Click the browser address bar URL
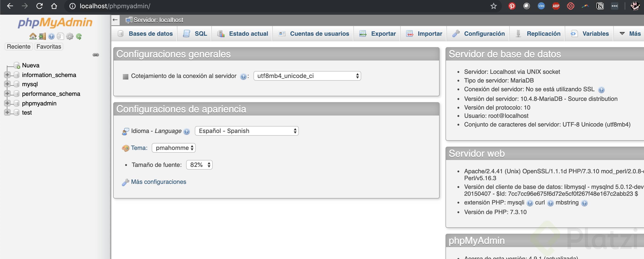The height and width of the screenshot is (259, 644). point(115,6)
